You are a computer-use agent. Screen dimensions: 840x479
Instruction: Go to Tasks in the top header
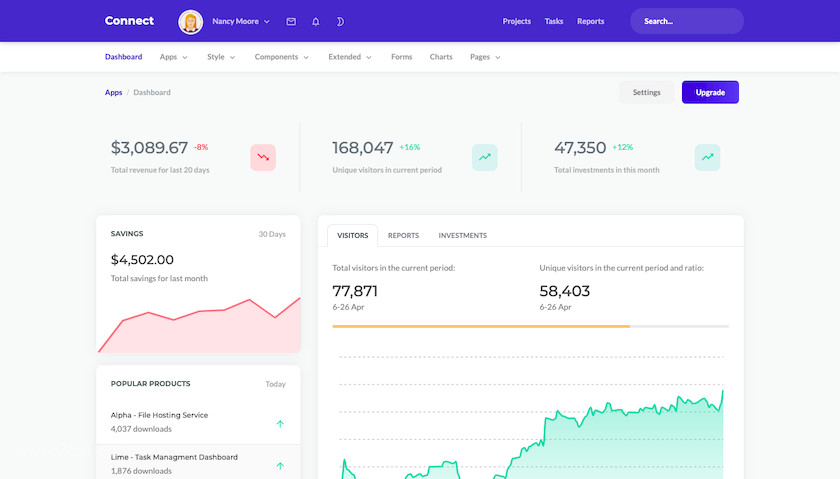point(554,21)
